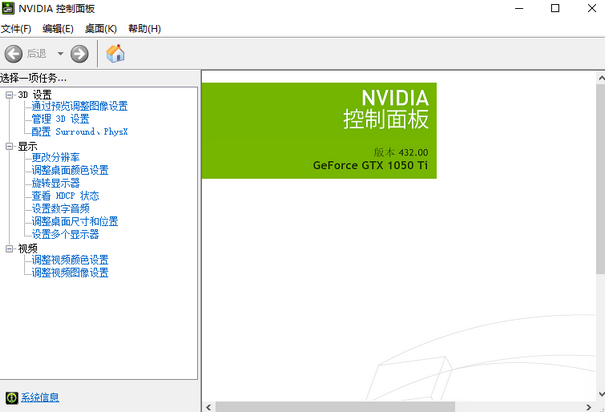Viewport: 605px width, 412px height.
Task: Collapse the 视频 tree node
Action: 9,248
